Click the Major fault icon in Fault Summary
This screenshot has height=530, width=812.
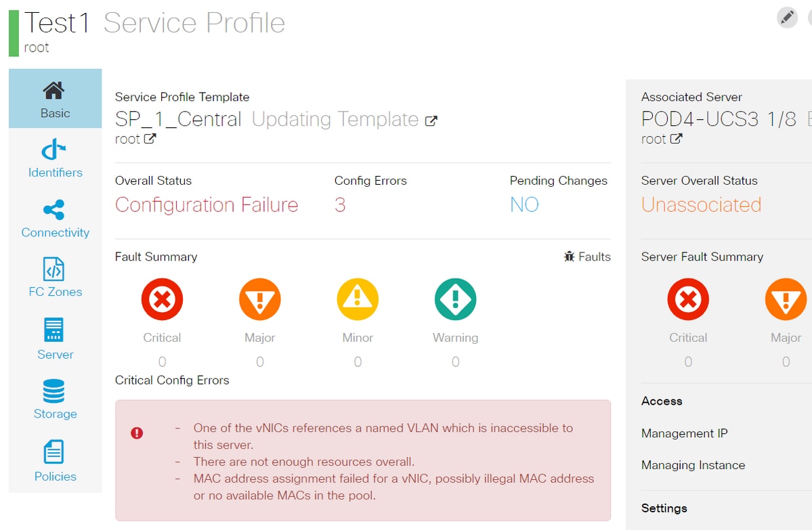coord(259,299)
